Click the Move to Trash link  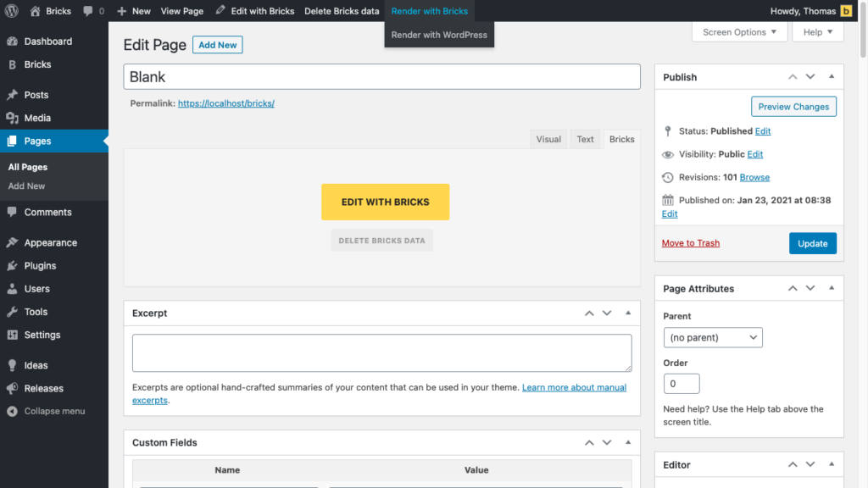690,243
